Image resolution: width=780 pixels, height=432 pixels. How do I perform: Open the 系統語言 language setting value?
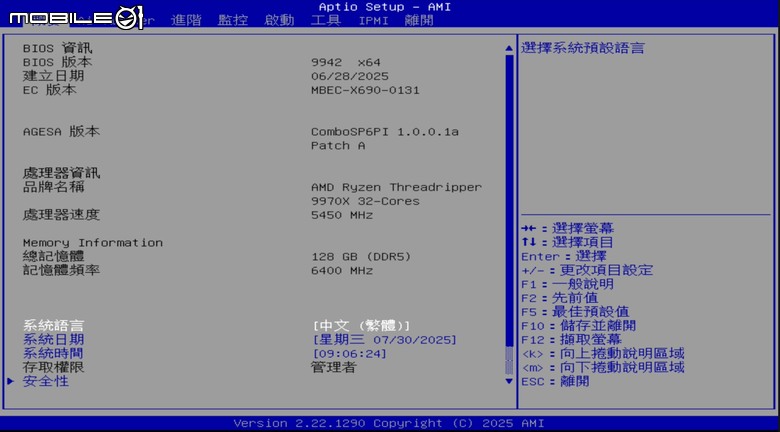click(361, 326)
